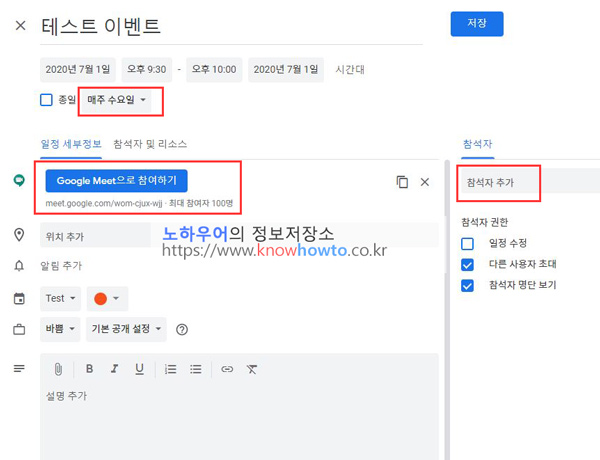The width and height of the screenshot is (600, 460).
Task: Click the location pin icon
Action: (x=19, y=235)
